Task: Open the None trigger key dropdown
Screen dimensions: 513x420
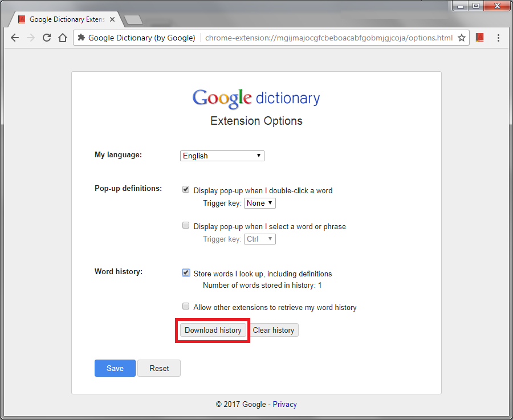Action: click(260, 203)
